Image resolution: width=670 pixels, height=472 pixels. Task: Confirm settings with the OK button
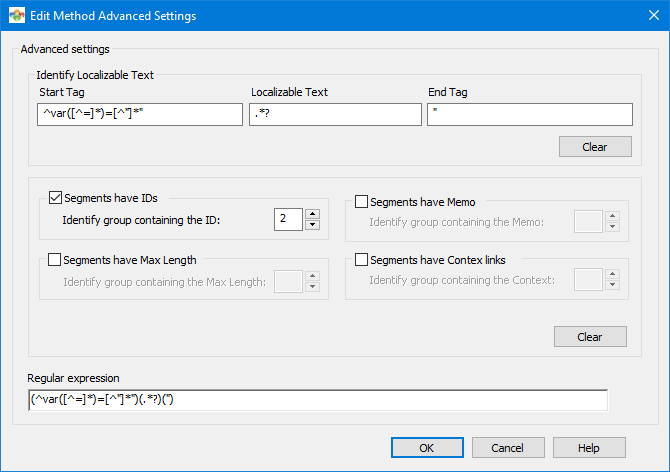click(x=427, y=448)
